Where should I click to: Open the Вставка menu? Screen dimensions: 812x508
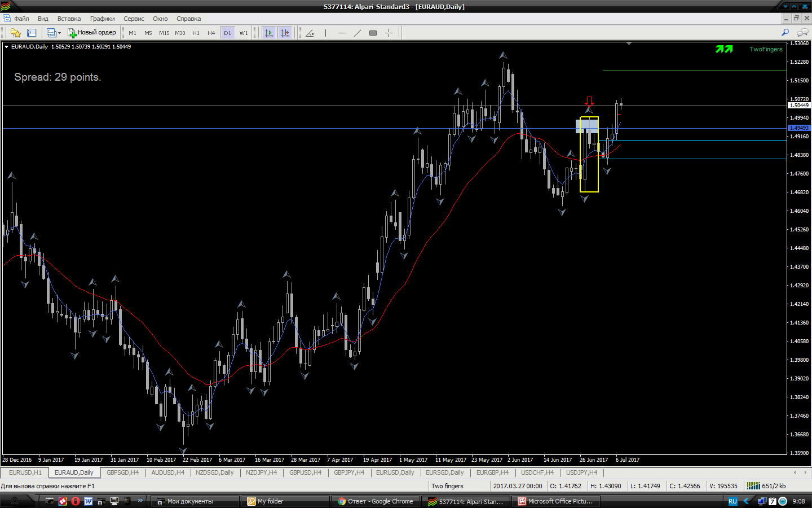point(69,19)
